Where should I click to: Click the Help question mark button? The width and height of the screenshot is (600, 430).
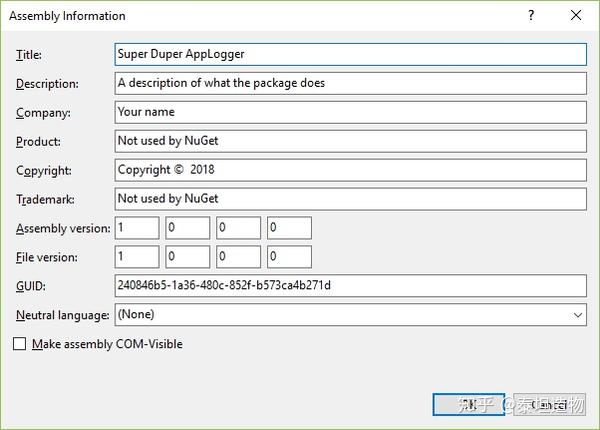[x=531, y=16]
